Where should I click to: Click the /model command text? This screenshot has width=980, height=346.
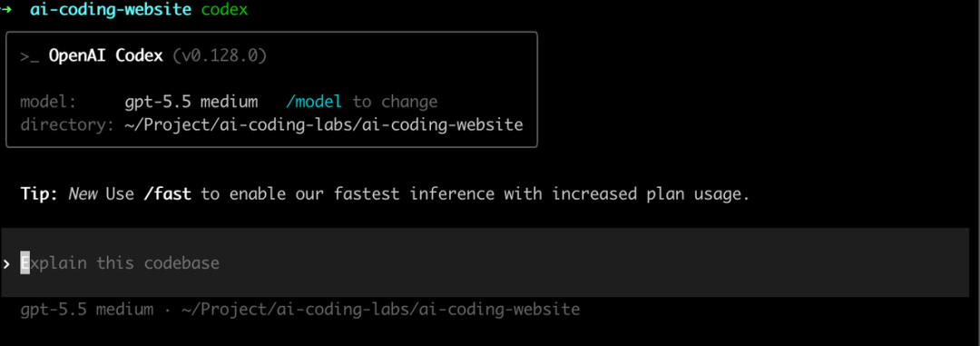314,102
